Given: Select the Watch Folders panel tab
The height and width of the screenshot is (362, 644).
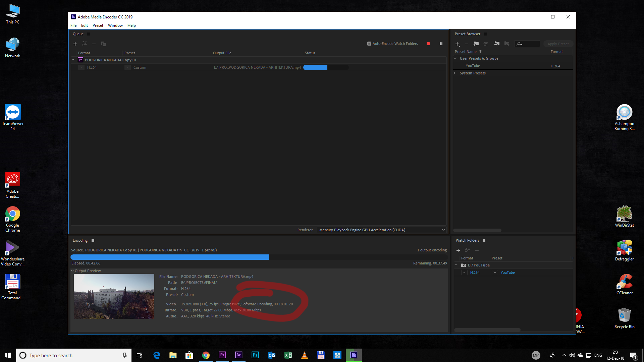Looking at the screenshot, I should (467, 241).
